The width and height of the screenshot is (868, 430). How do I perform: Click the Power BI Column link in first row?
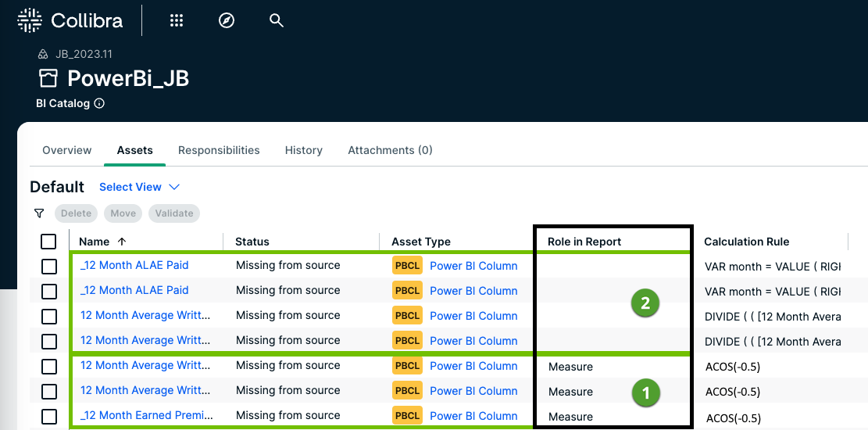[x=473, y=266]
